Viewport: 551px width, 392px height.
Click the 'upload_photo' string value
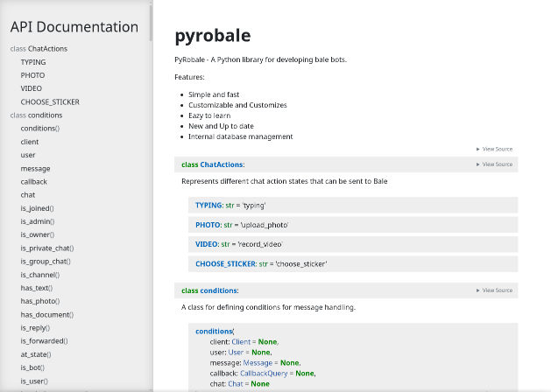[x=265, y=225]
